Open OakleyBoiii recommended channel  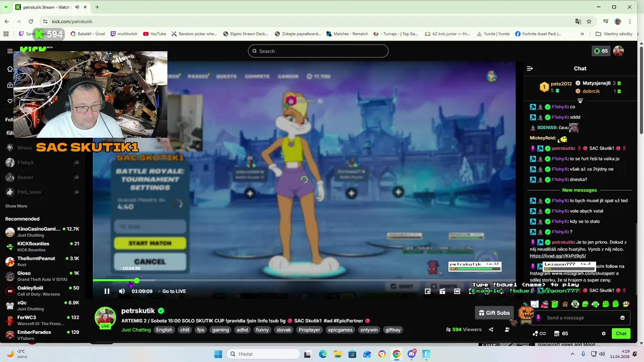pos(42,291)
